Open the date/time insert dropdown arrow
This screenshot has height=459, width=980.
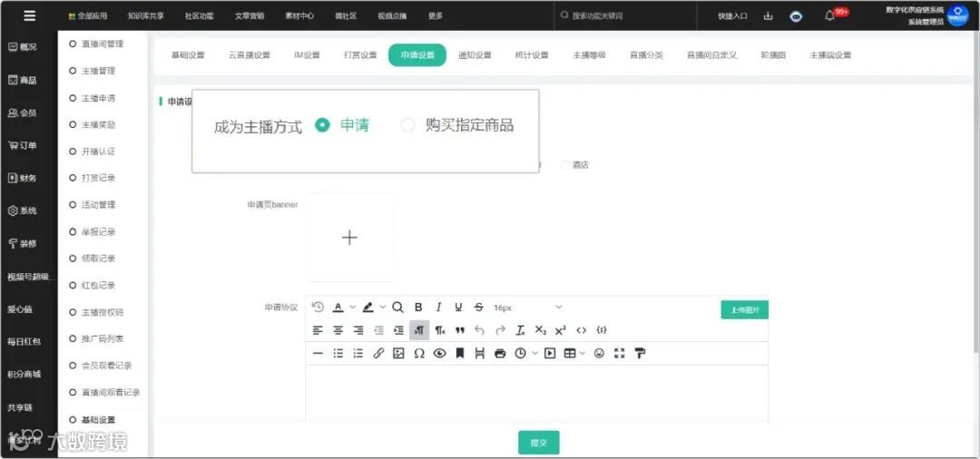click(x=535, y=354)
